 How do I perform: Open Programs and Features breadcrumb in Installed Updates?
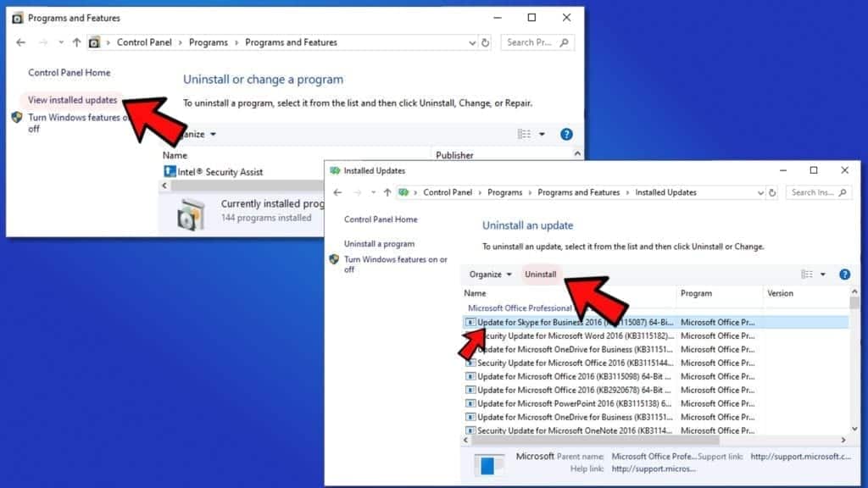tap(578, 192)
